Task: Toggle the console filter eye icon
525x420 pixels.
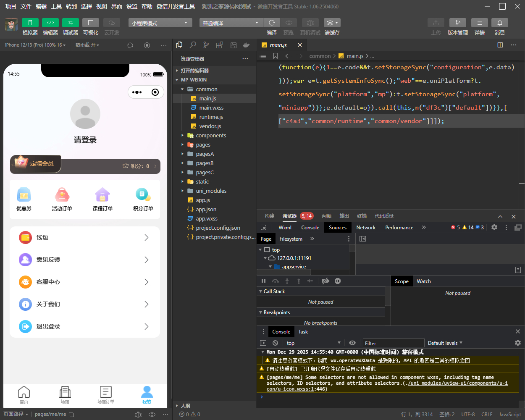Action: pos(352,343)
